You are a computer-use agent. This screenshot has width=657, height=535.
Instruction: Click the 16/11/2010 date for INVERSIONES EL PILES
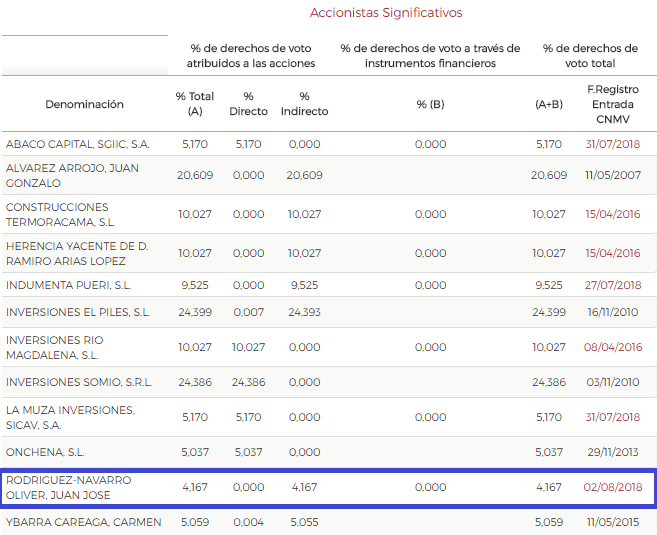(x=613, y=312)
